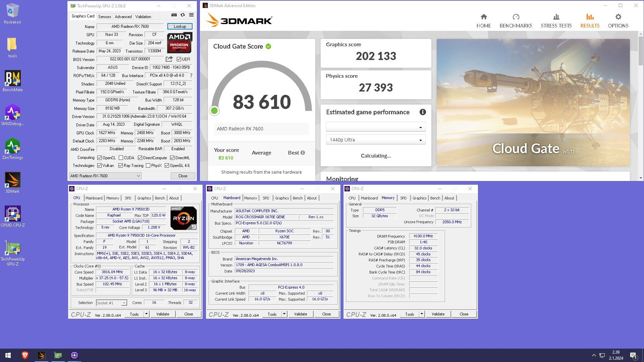644x362 pixels.
Task: Expand Tools dropdown arrow in CPU-Z CPU window
Action: [146, 314]
